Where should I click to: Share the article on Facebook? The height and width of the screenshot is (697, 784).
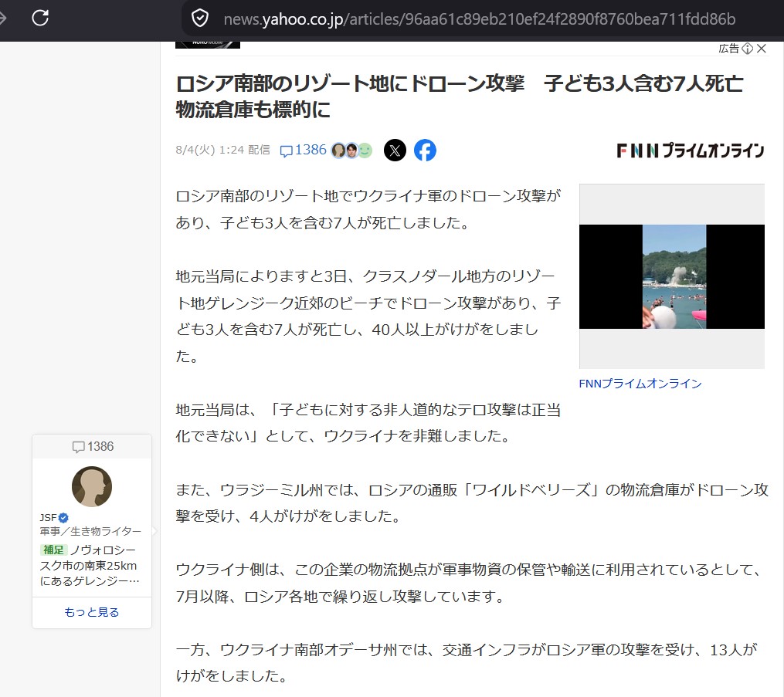425,150
